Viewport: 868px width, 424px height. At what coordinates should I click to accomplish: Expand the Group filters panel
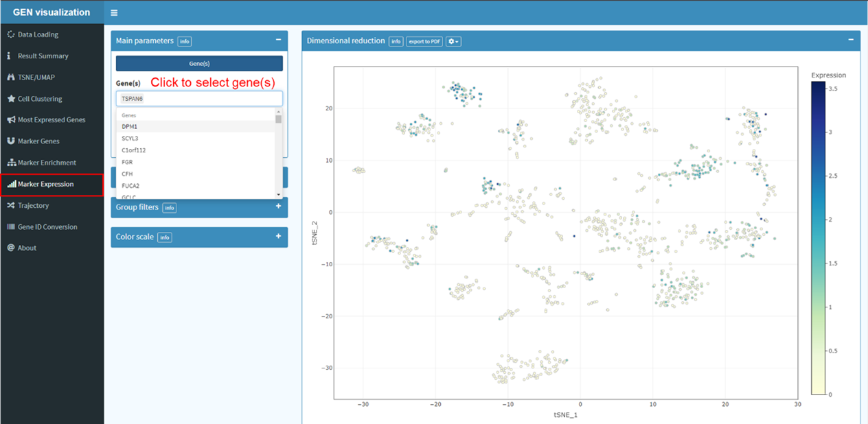[x=278, y=207]
